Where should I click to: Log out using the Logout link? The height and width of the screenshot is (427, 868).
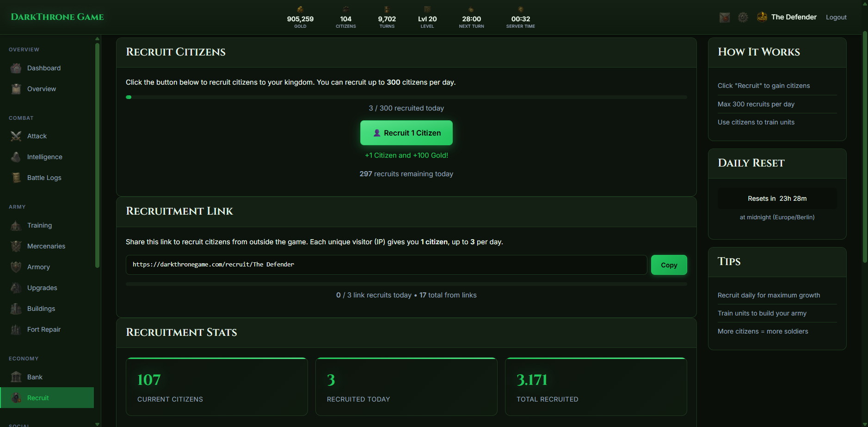(x=836, y=17)
